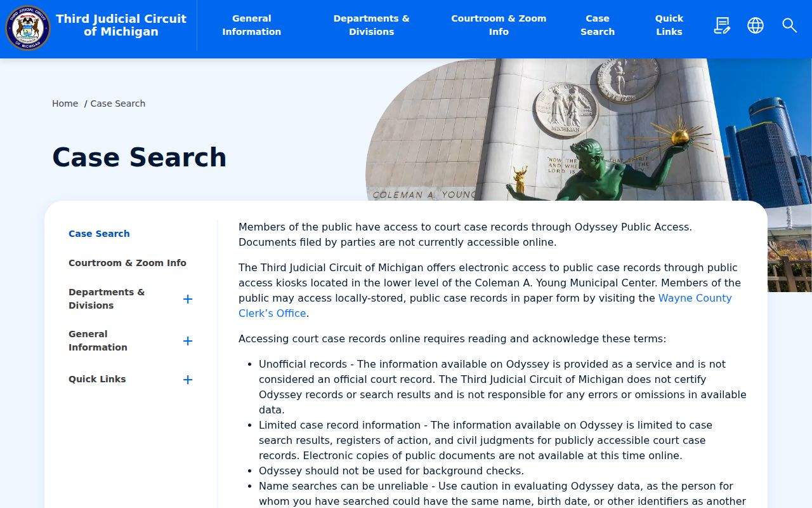Click "Odyssey should not be used for background checks"
812x508 pixels.
point(391,471)
